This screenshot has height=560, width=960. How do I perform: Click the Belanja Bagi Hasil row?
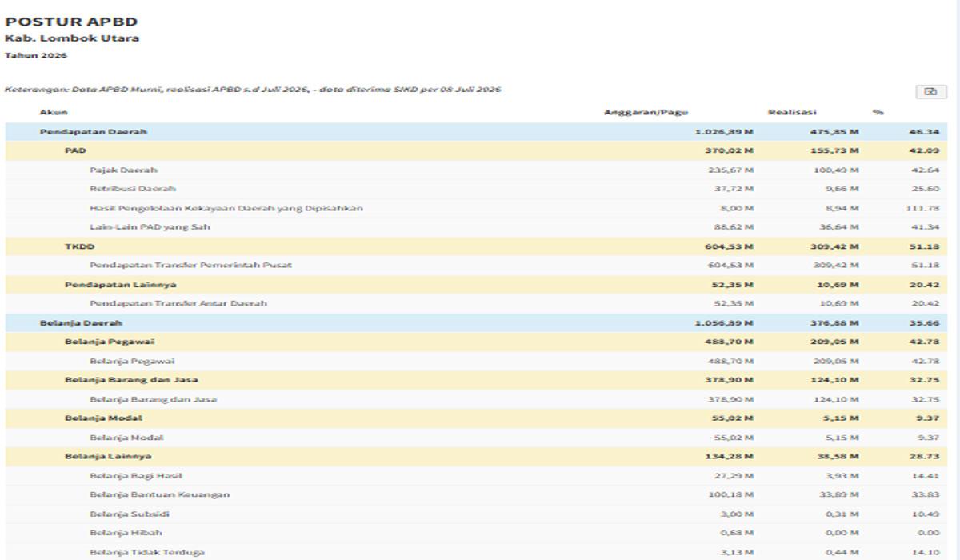(x=476, y=476)
